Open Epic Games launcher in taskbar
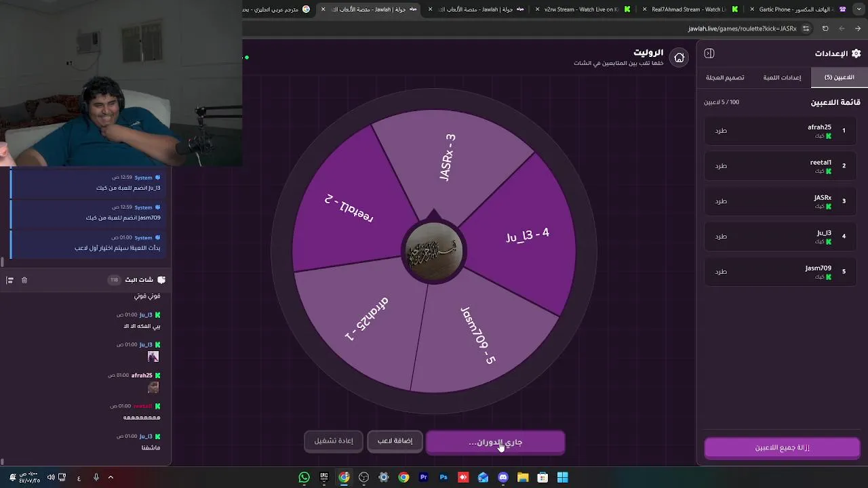 click(x=324, y=477)
